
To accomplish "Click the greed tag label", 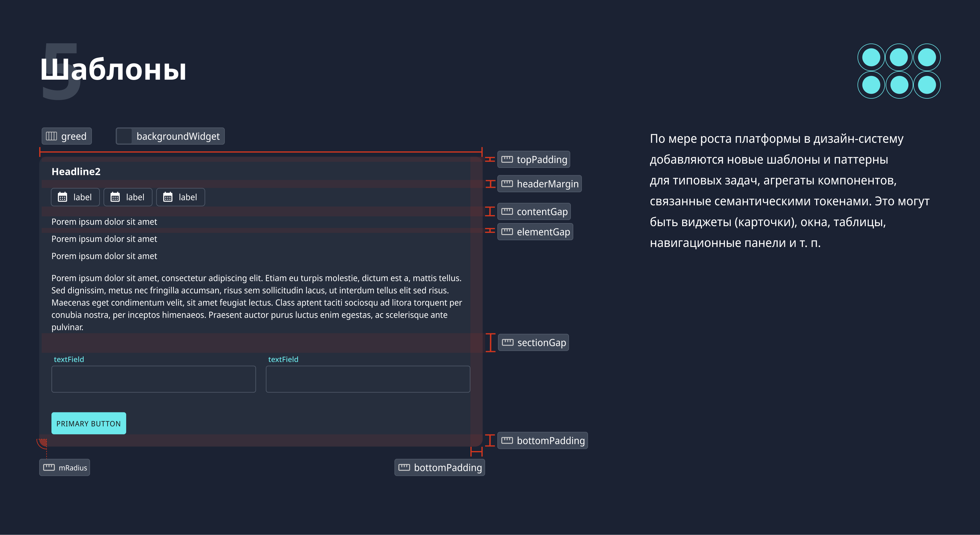I will 74,136.
